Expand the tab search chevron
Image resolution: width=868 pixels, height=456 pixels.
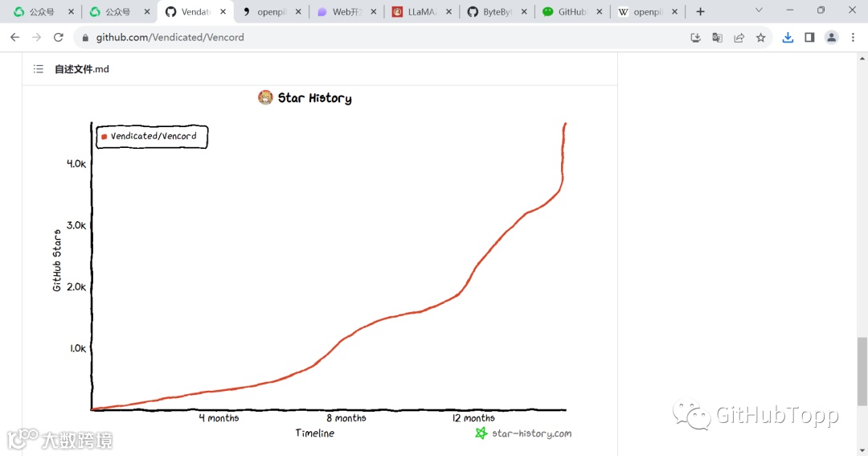pyautogui.click(x=759, y=10)
